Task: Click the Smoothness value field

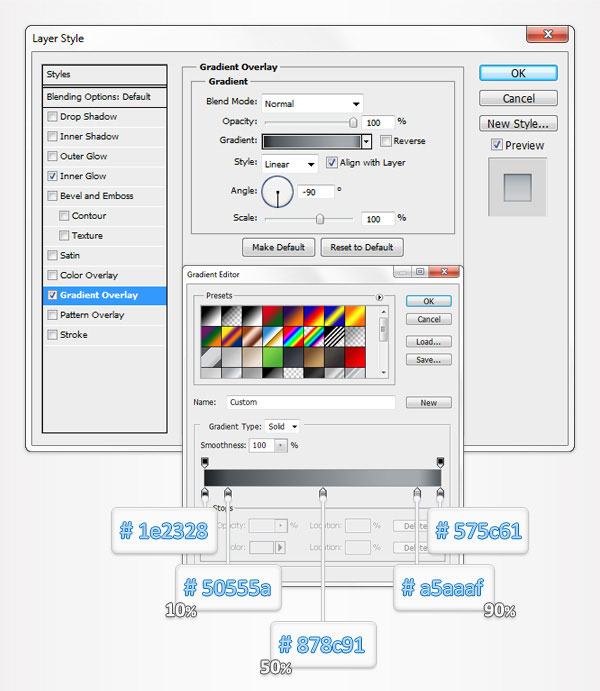Action: [x=262, y=446]
